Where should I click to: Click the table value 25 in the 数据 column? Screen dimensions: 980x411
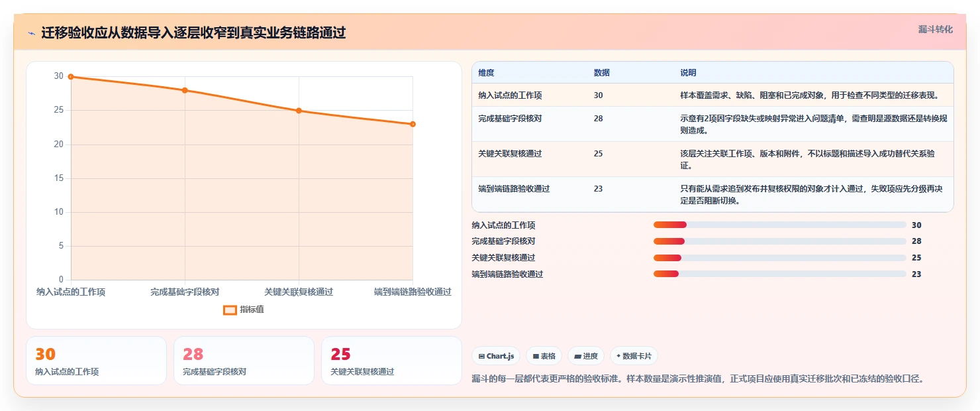point(599,154)
